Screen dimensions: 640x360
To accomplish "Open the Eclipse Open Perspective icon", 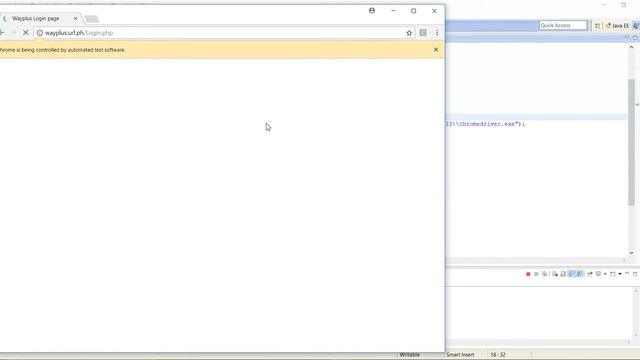I will tap(597, 25).
